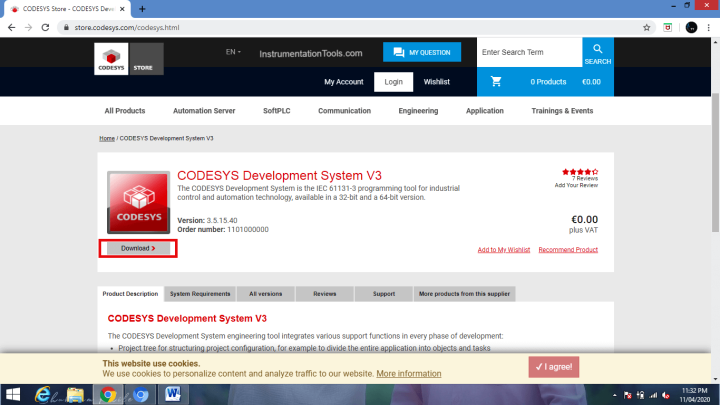Open the Windows Start menu
This screenshot has height=405, width=720.
[14, 393]
